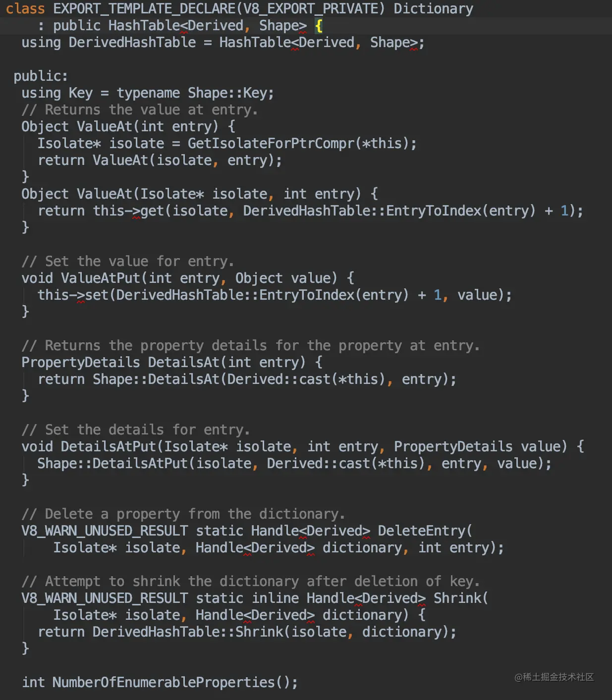Click the PropertyDetails return type before DetailsAt
This screenshot has height=700, width=612.
tap(80, 363)
